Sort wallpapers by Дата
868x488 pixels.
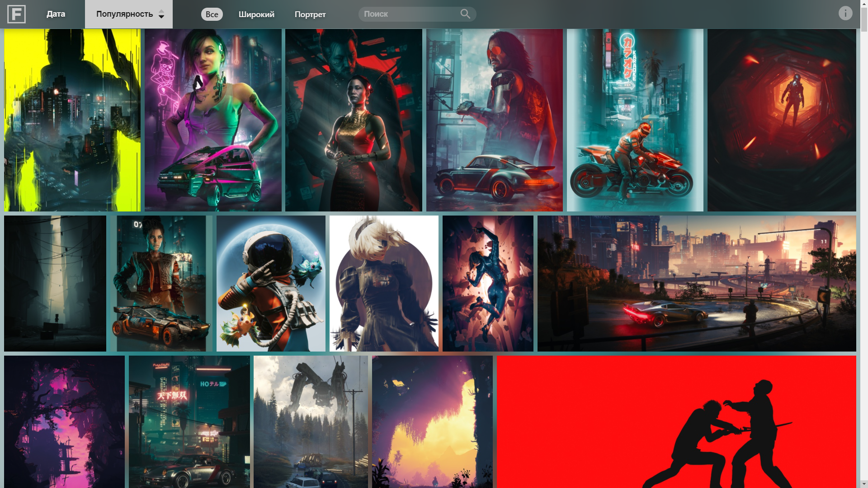(56, 14)
